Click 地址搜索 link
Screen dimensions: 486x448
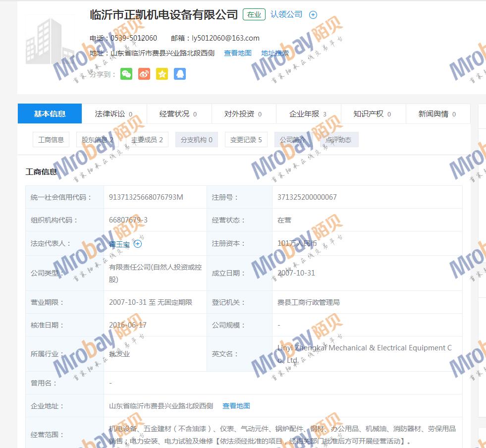(275, 53)
